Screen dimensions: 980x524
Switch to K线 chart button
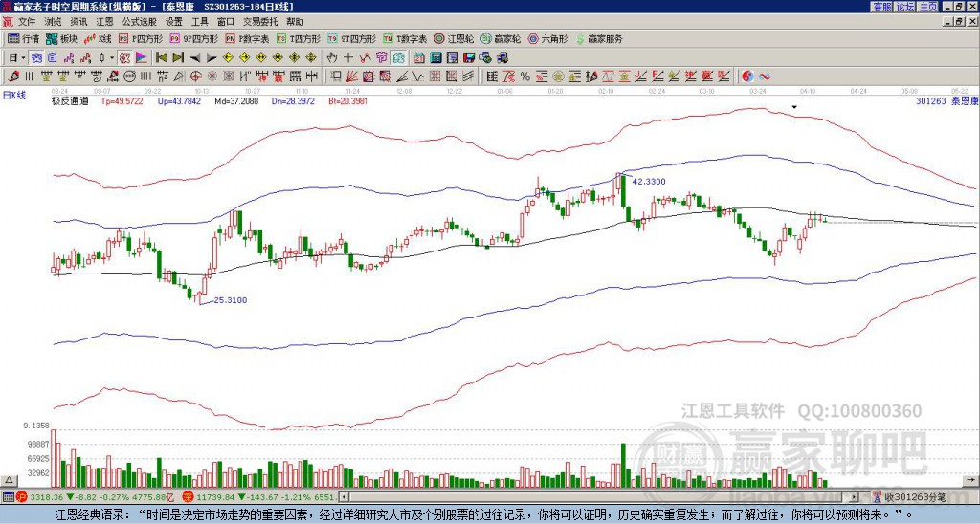click(97, 38)
